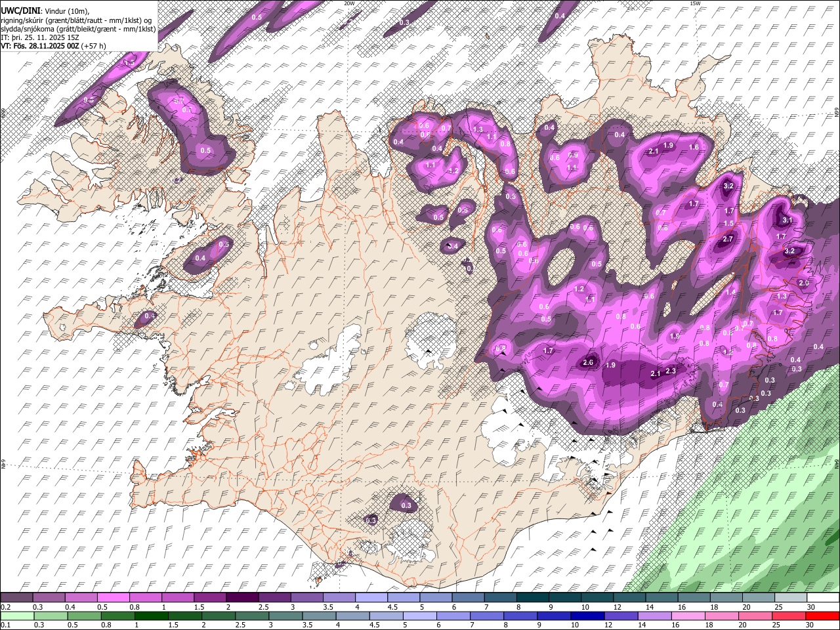Click the 20W longitude label
This screenshot has width=840, height=630.
point(349,3)
